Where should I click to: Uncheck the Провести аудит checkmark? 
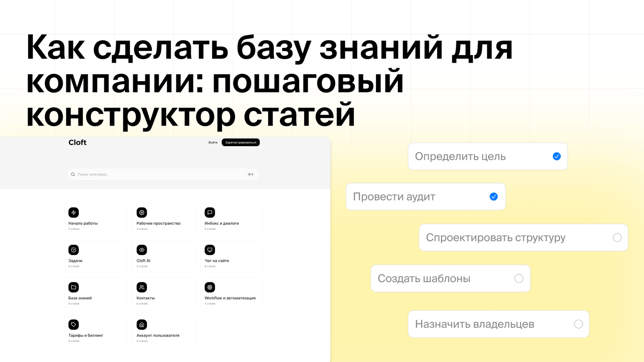(x=494, y=197)
